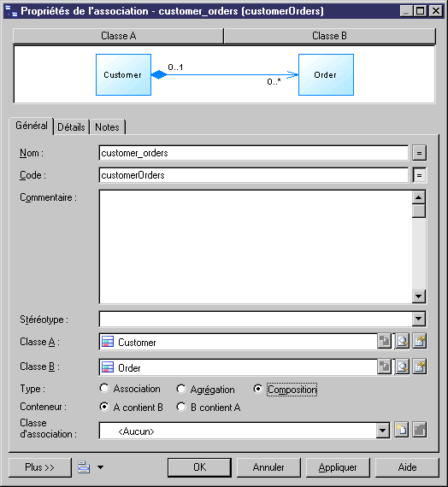This screenshot has height=487, width=448.
Task: Click into the Nom text field
Action: coord(253,153)
